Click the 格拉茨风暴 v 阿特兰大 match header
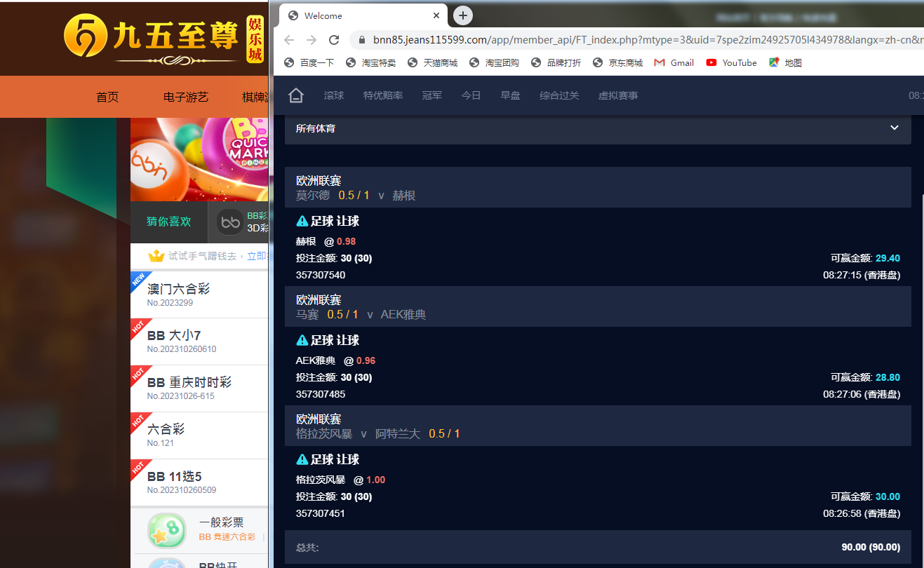This screenshot has width=924, height=568. (x=598, y=426)
